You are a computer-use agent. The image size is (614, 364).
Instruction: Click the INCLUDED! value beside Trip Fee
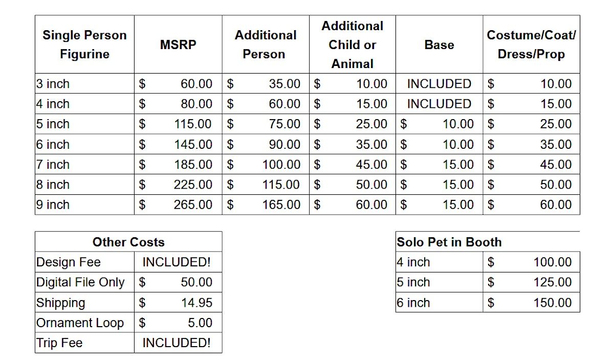point(177,343)
